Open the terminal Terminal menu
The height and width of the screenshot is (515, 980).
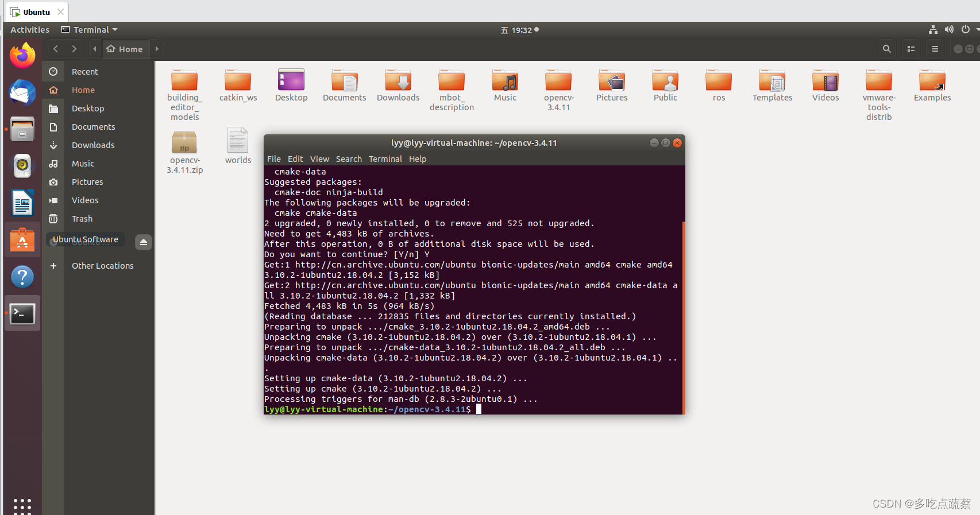tap(385, 159)
